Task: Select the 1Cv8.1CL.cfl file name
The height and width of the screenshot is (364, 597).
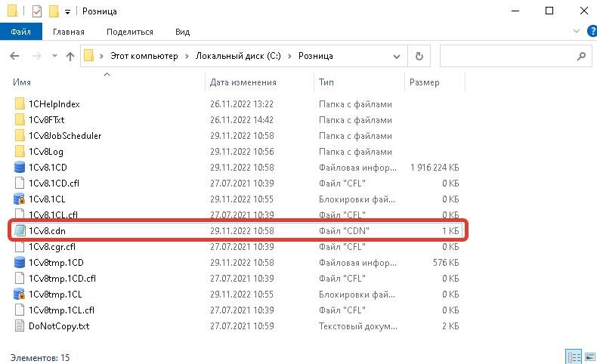Action: [x=53, y=215]
